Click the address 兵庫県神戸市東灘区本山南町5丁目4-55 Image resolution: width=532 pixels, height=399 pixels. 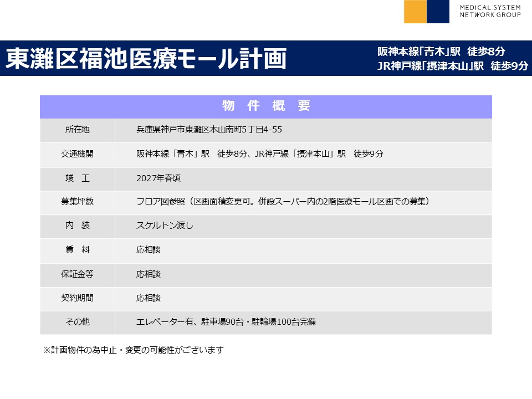coord(209,130)
